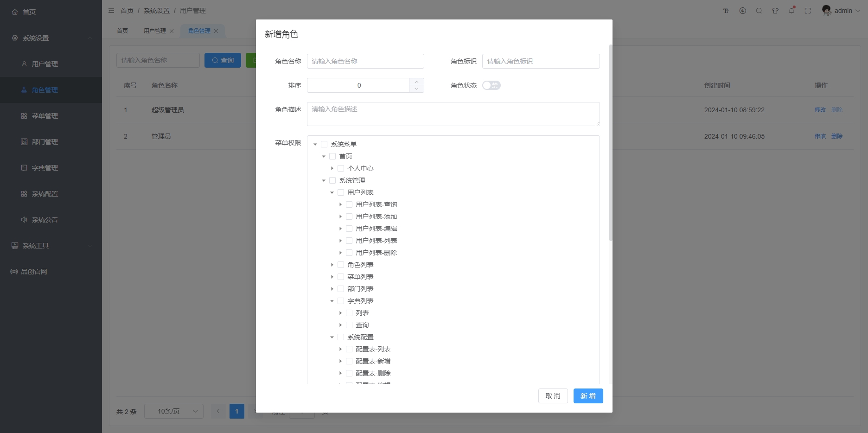Image resolution: width=868 pixels, height=433 pixels.
Task: Check the 角色列表 checkbox
Action: (341, 265)
